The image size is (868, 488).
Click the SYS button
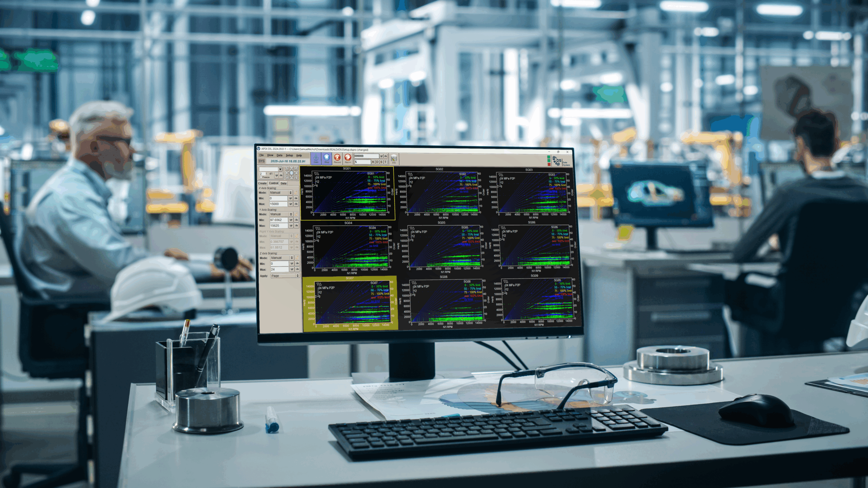(261, 161)
